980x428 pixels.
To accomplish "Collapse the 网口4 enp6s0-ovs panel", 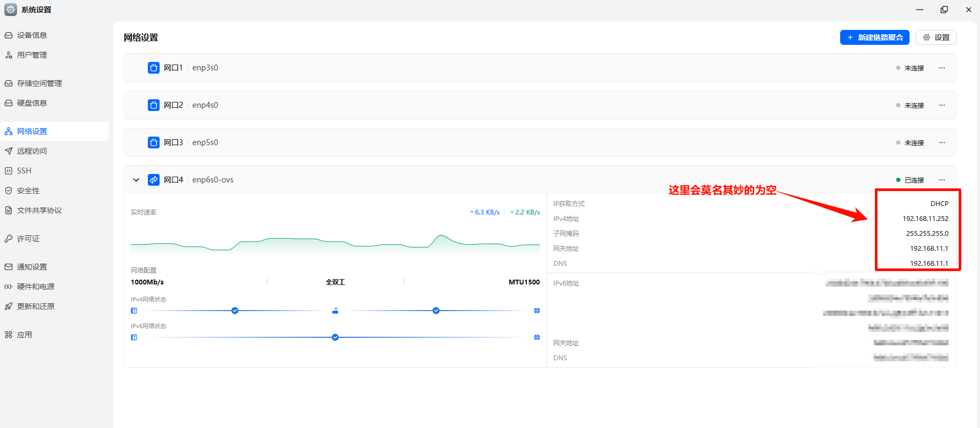I will 136,180.
